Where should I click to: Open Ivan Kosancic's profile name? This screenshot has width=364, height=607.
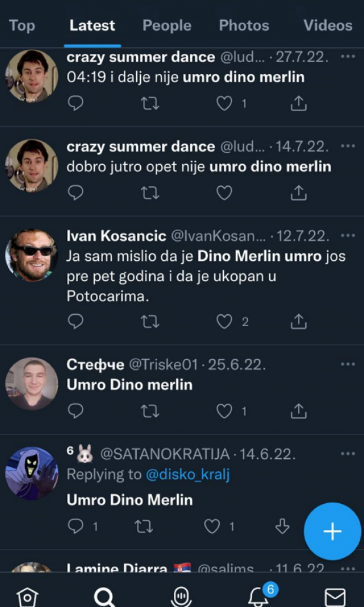point(116,236)
